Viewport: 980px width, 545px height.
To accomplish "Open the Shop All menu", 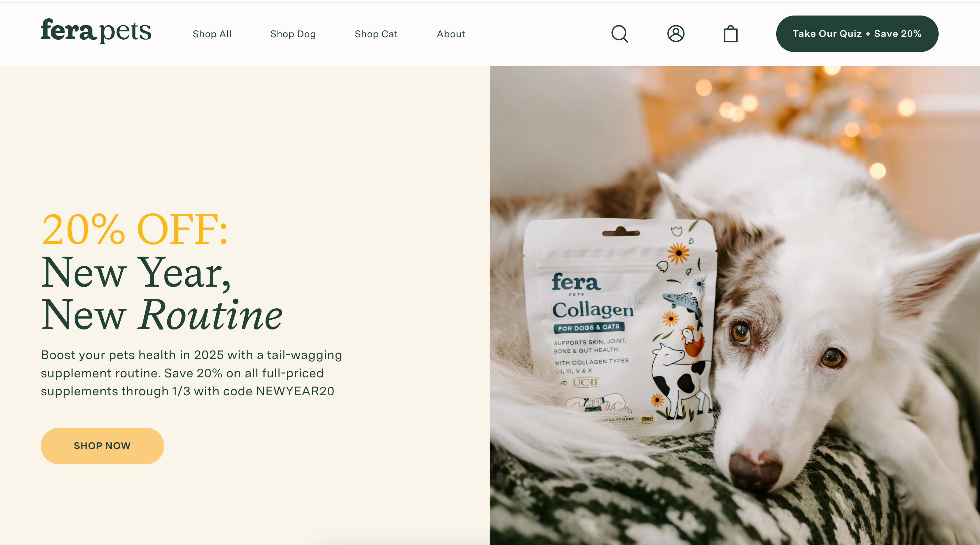I will click(x=212, y=34).
